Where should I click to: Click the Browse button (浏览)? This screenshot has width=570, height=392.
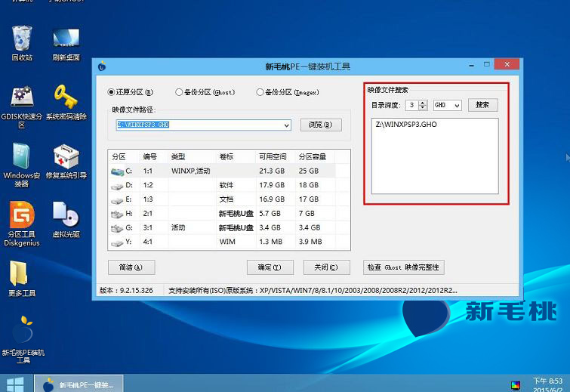(321, 125)
